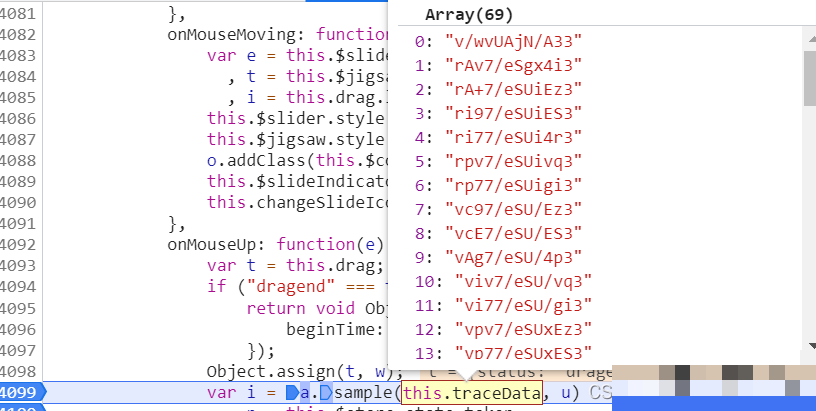Toggle a breakpoint on line 4098
This screenshot has height=411, width=816.
point(22,371)
